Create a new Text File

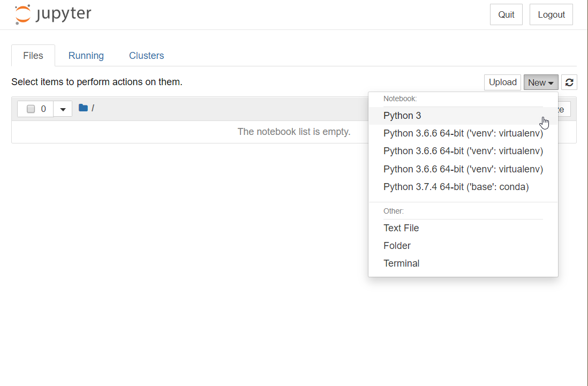401,228
